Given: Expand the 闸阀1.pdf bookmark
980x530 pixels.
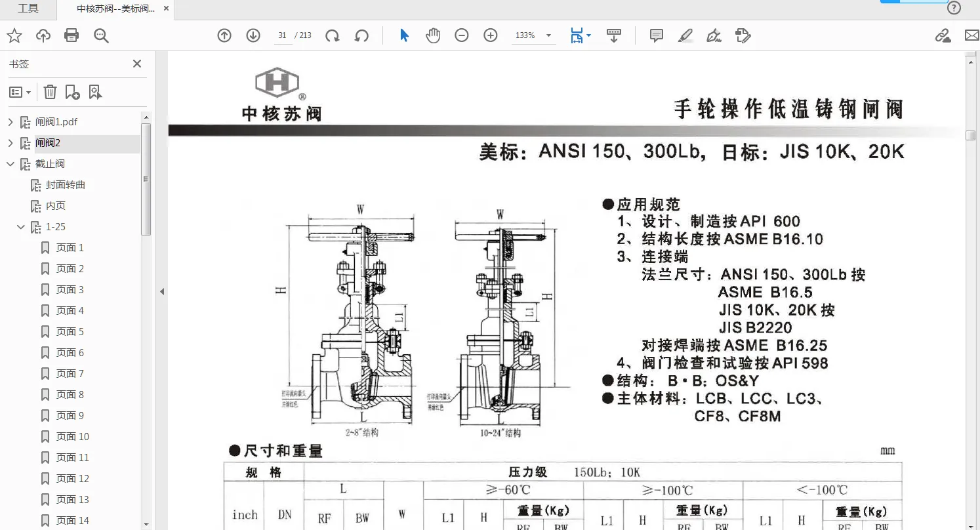Looking at the screenshot, I should (10, 122).
